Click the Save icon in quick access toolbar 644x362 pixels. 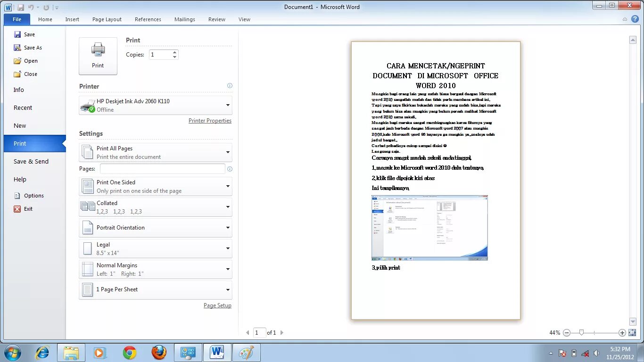(20, 8)
